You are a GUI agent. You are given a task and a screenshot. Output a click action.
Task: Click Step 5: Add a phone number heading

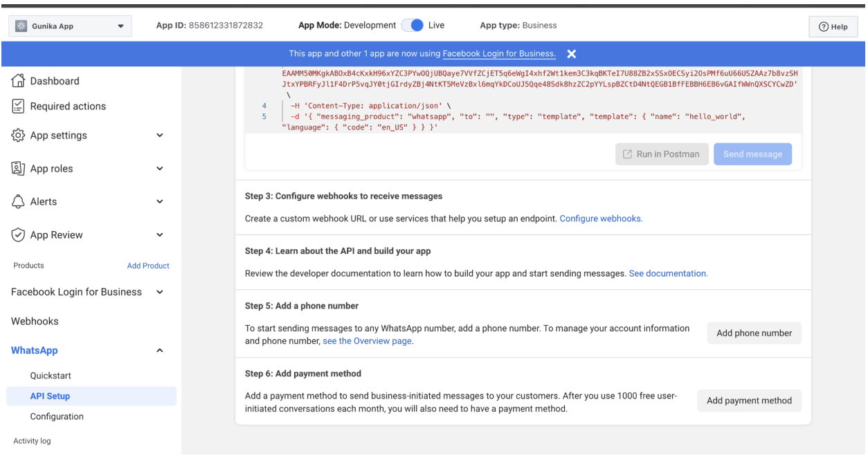pos(302,306)
